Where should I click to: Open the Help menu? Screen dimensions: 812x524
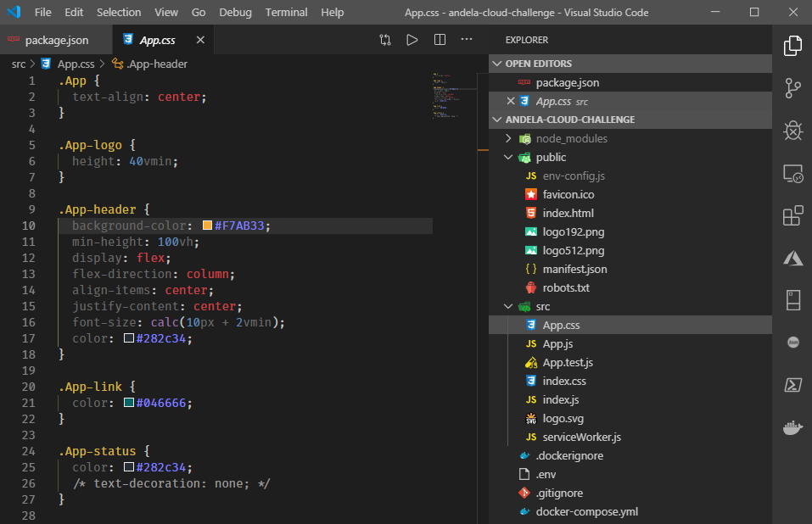pos(332,12)
